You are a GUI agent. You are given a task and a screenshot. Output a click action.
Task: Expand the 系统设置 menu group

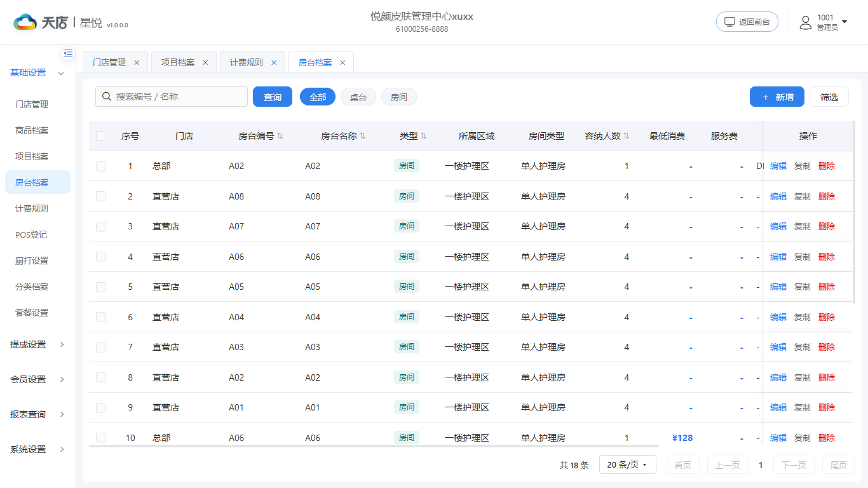pos(37,449)
